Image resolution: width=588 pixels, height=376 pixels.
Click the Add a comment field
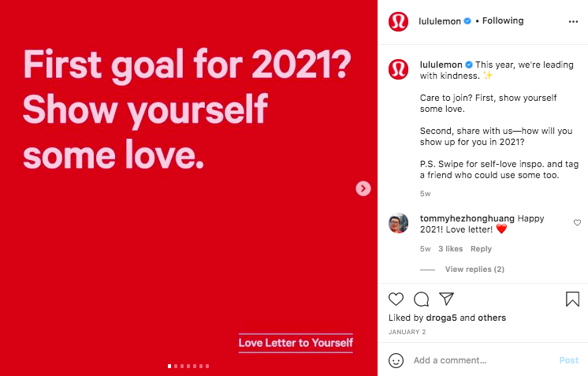[484, 360]
